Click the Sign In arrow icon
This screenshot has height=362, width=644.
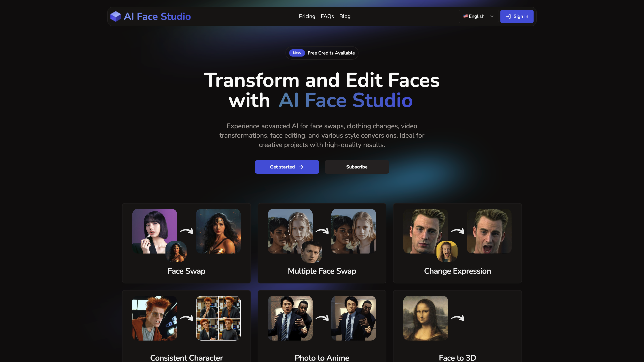[508, 16]
